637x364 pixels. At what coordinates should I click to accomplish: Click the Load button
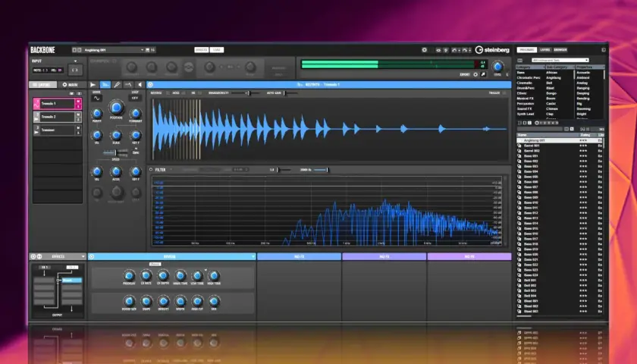click(x=217, y=50)
